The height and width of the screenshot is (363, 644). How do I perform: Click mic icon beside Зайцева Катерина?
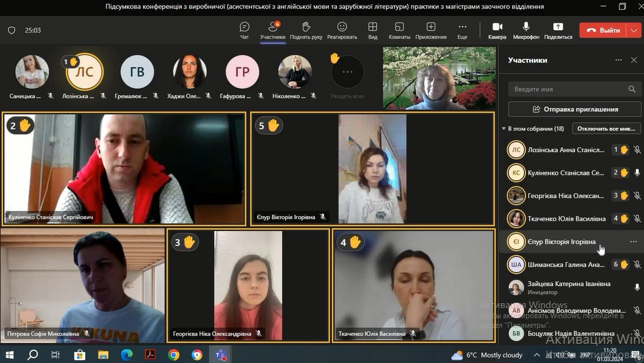coord(637,287)
